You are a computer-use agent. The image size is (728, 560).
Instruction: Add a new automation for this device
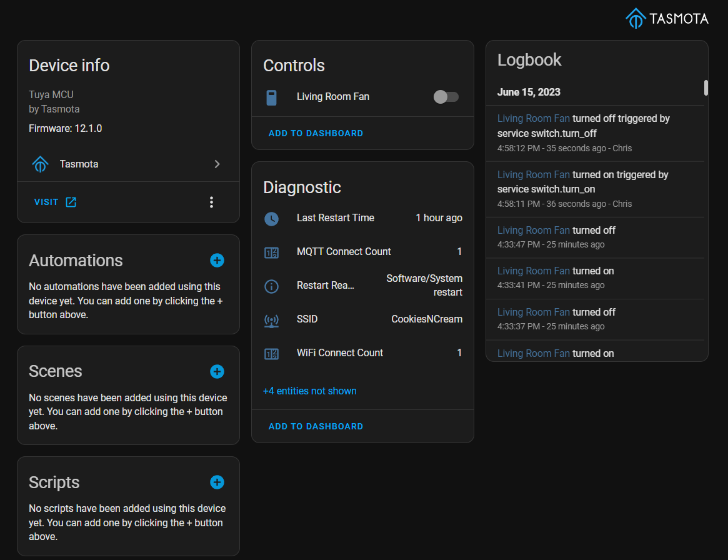click(217, 260)
